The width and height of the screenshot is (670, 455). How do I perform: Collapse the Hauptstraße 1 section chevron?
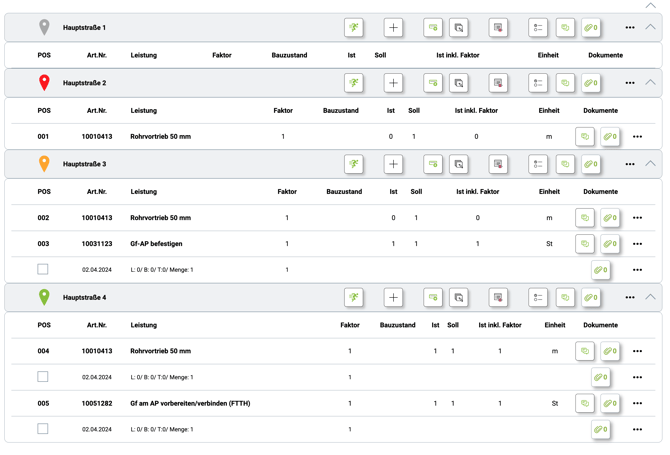tap(650, 28)
